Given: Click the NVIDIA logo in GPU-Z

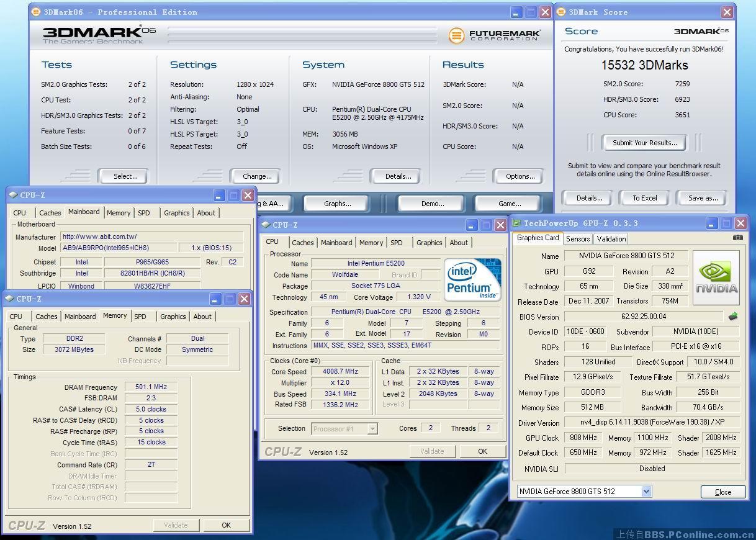Looking at the screenshot, I should (x=716, y=277).
